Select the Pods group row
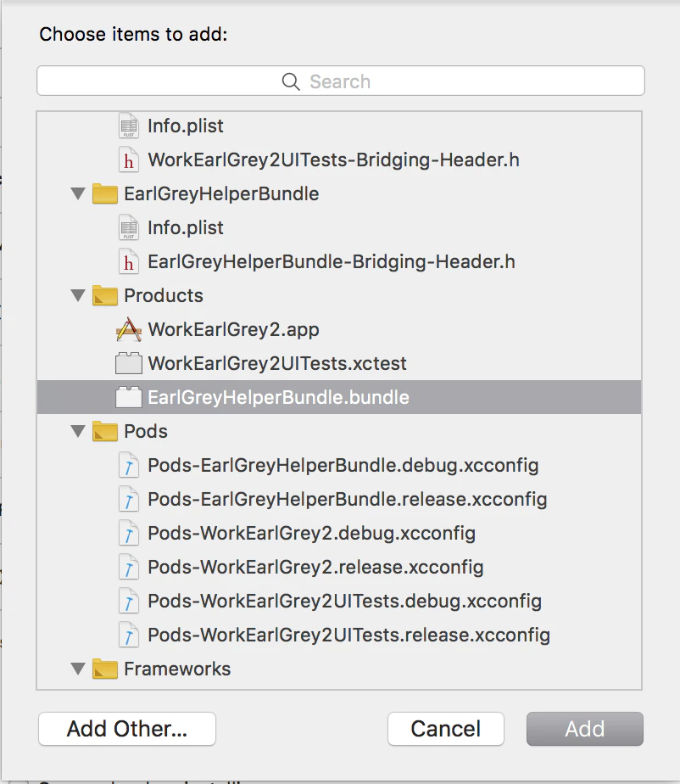This screenshot has width=680, height=784. pos(339,432)
